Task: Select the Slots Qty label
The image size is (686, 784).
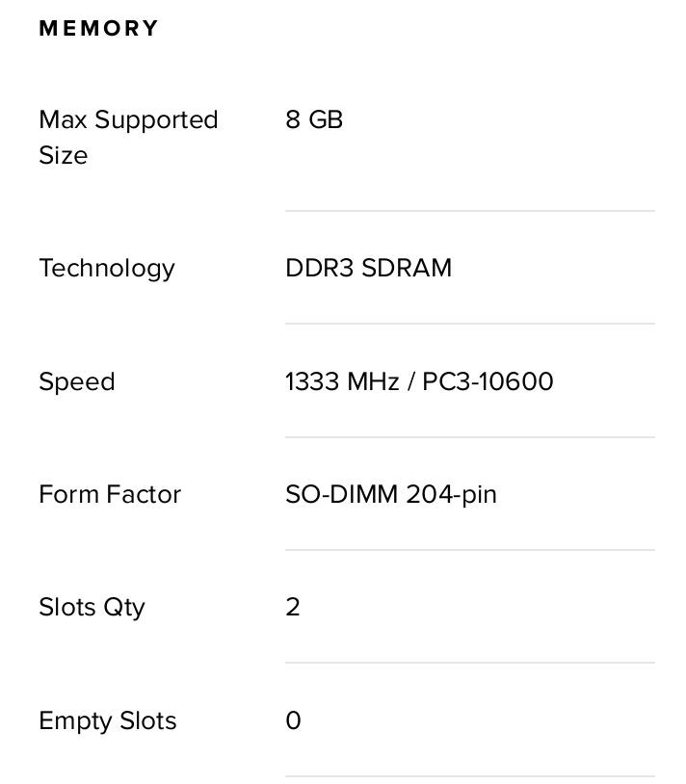Action: click(92, 608)
